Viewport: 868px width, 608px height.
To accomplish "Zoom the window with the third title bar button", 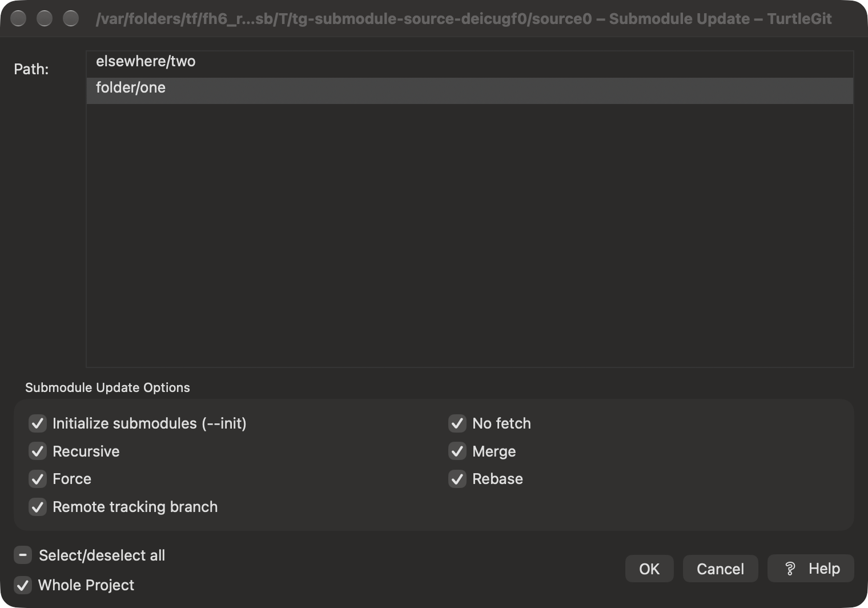I will 71,19.
